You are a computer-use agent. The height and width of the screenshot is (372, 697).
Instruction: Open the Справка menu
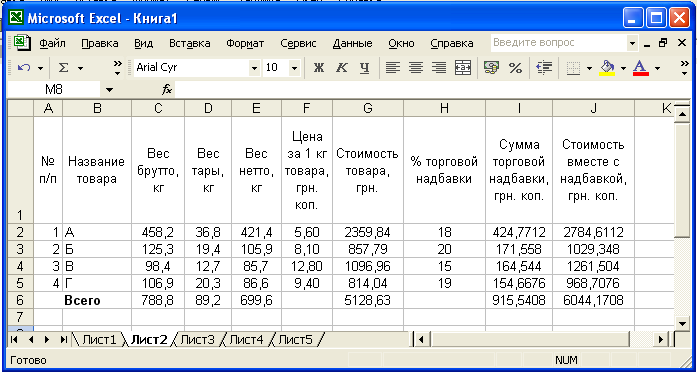(x=452, y=44)
